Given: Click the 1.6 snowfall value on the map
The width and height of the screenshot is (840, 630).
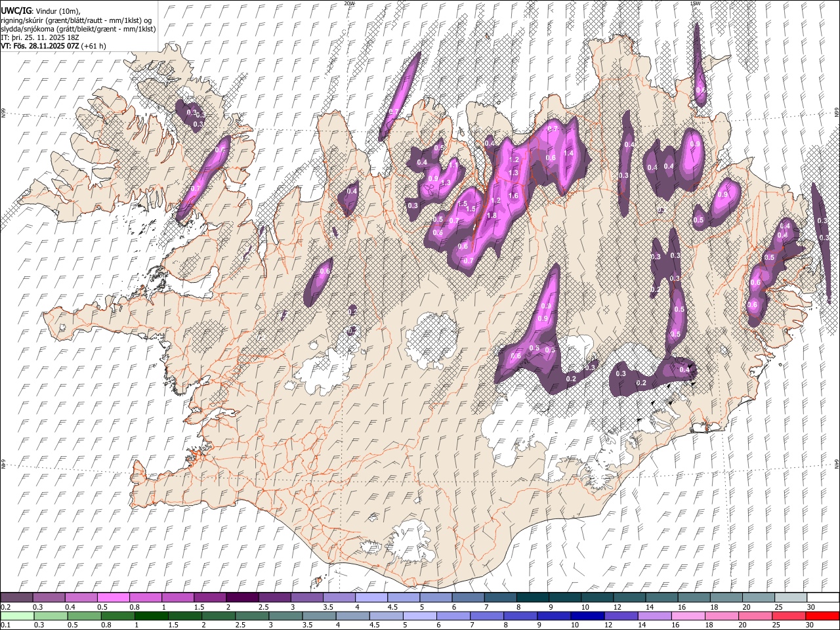Looking at the screenshot, I should click(513, 196).
